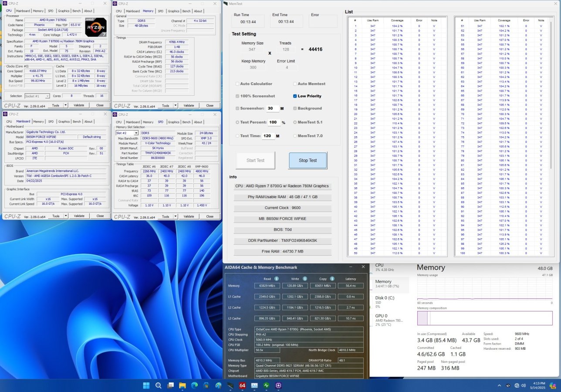Open the Windows Start menu
561x392 pixels.
pyautogui.click(x=146, y=385)
